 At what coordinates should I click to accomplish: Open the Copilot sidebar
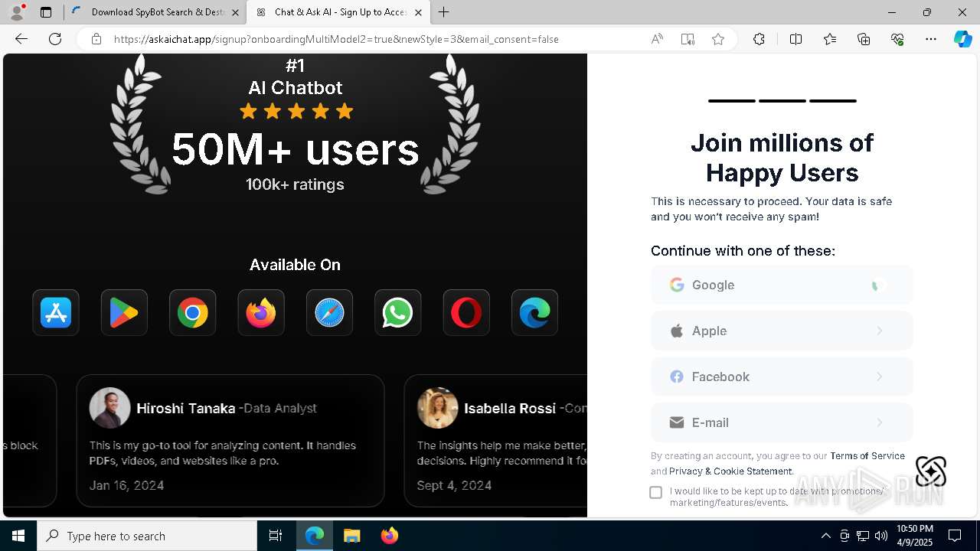963,39
